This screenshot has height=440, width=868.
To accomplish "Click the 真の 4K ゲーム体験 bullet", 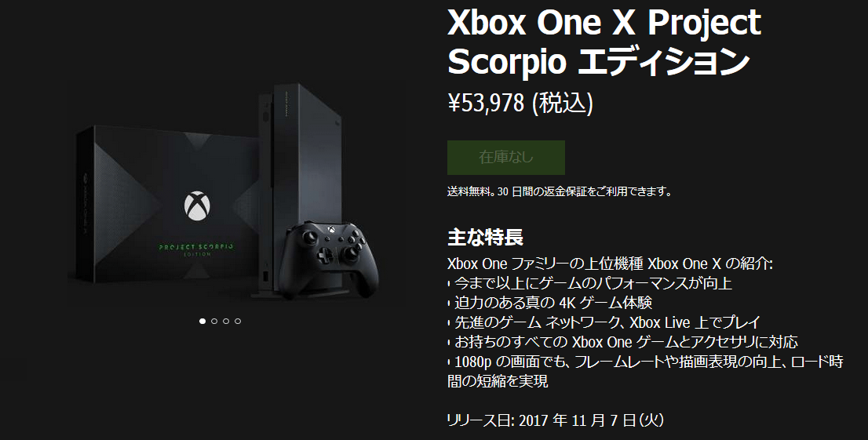I will coord(550,303).
